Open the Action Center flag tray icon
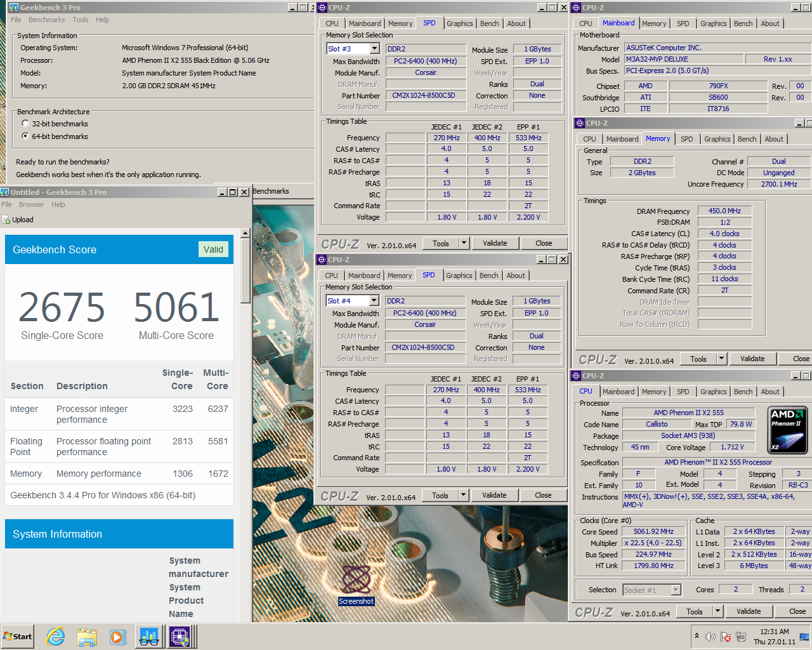 tap(725, 637)
